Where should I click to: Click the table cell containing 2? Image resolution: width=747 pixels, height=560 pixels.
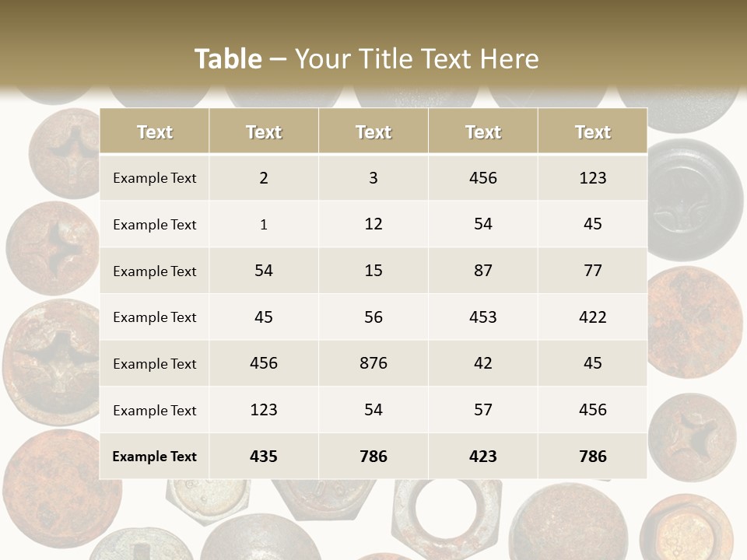click(x=264, y=177)
